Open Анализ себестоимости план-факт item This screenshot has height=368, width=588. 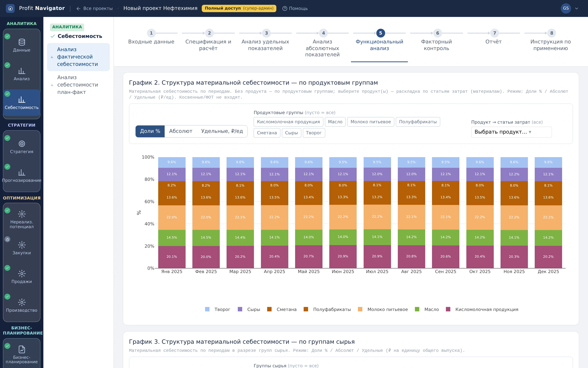click(x=78, y=85)
